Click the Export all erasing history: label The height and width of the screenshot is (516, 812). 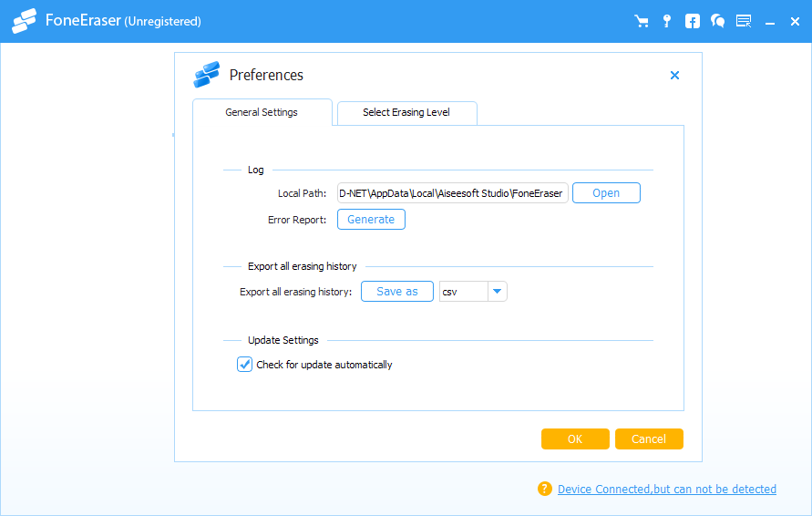pos(295,292)
